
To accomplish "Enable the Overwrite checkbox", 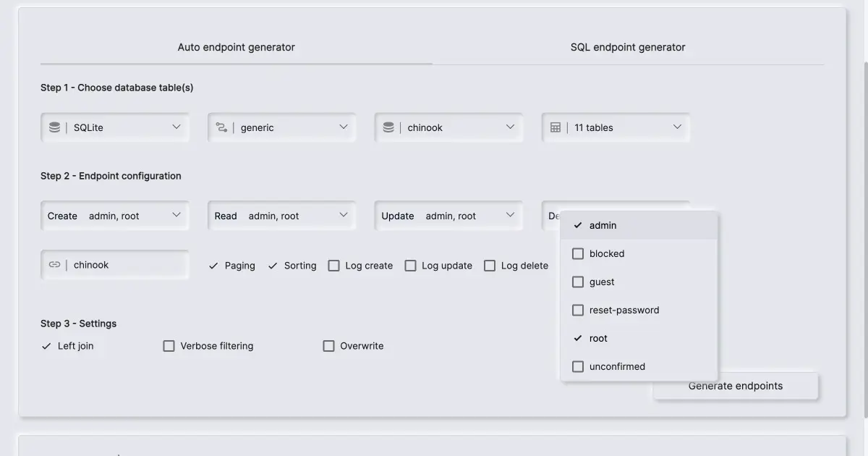I will click(329, 346).
